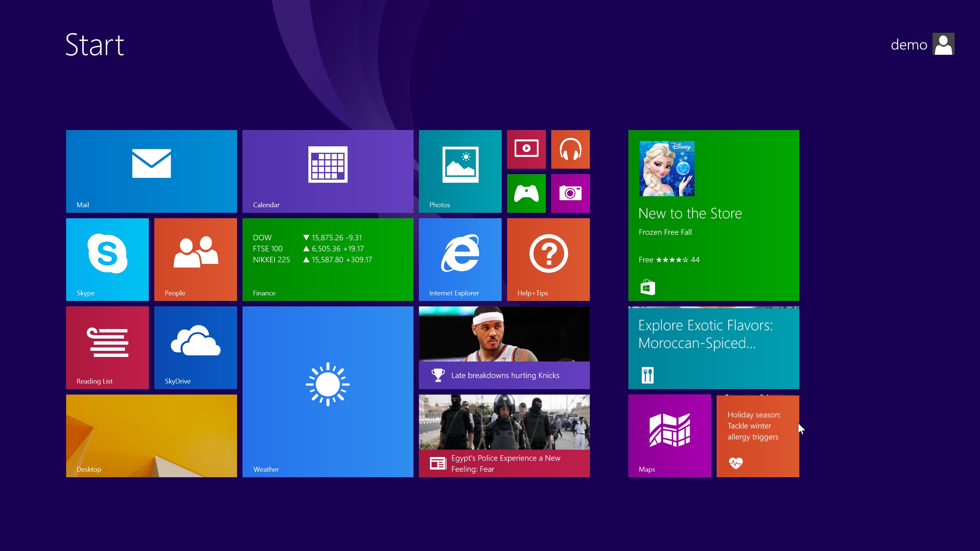This screenshot has height=551, width=980.
Task: Click the DOW index row
Action: tap(307, 238)
